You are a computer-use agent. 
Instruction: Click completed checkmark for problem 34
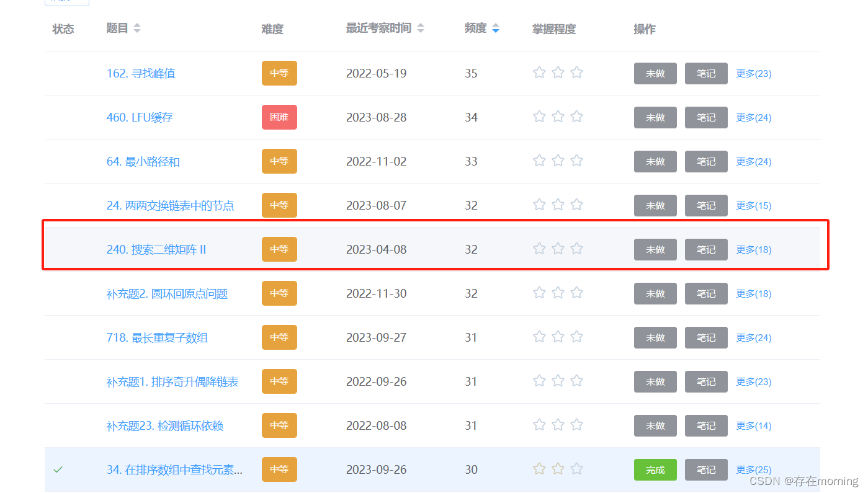(x=58, y=470)
